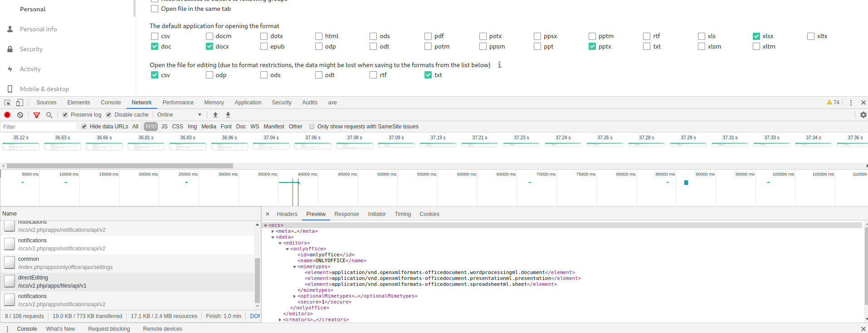Uncheck Hide data URLs
This screenshot has width=868, height=333.
coord(84,127)
